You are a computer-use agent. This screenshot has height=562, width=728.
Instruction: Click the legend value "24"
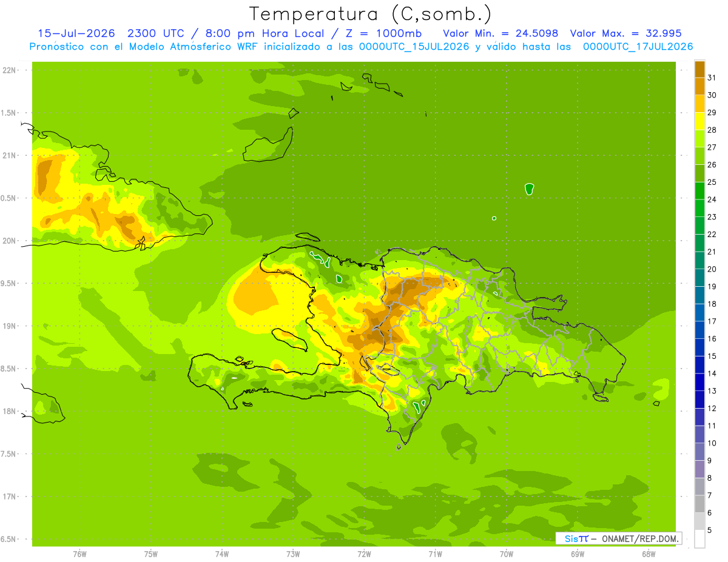pyautogui.click(x=712, y=199)
